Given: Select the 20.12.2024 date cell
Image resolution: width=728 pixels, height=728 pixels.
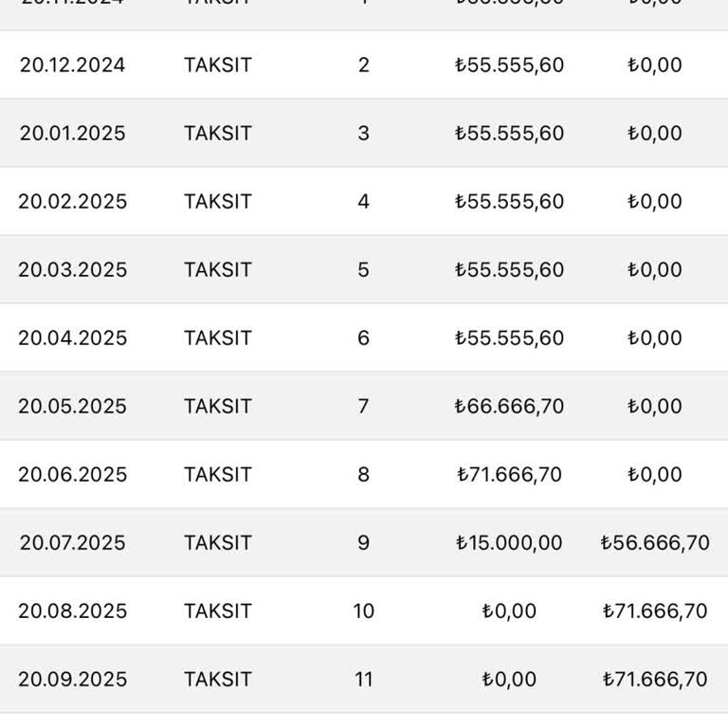Looking at the screenshot, I should coord(72,65).
